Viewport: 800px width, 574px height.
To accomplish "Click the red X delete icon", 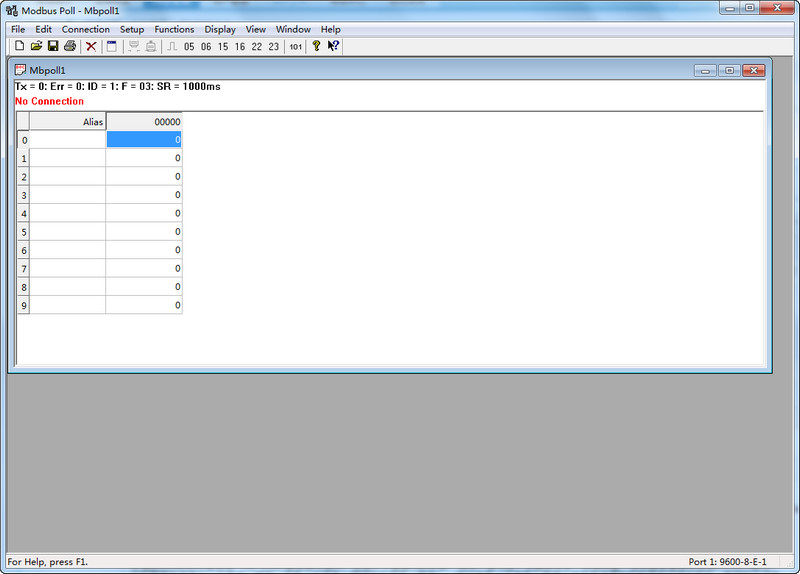I will pos(91,46).
